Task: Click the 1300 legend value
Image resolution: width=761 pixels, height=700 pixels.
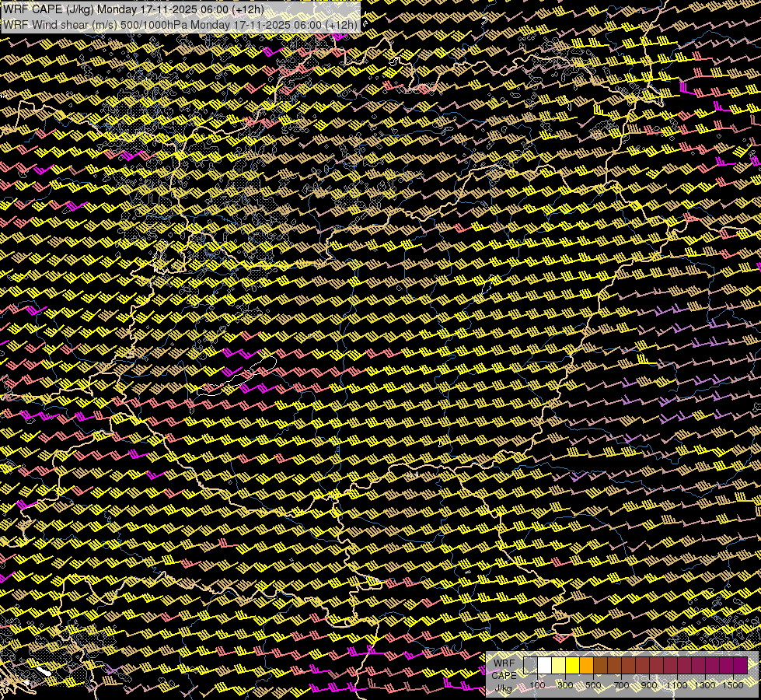Action: [x=705, y=685]
